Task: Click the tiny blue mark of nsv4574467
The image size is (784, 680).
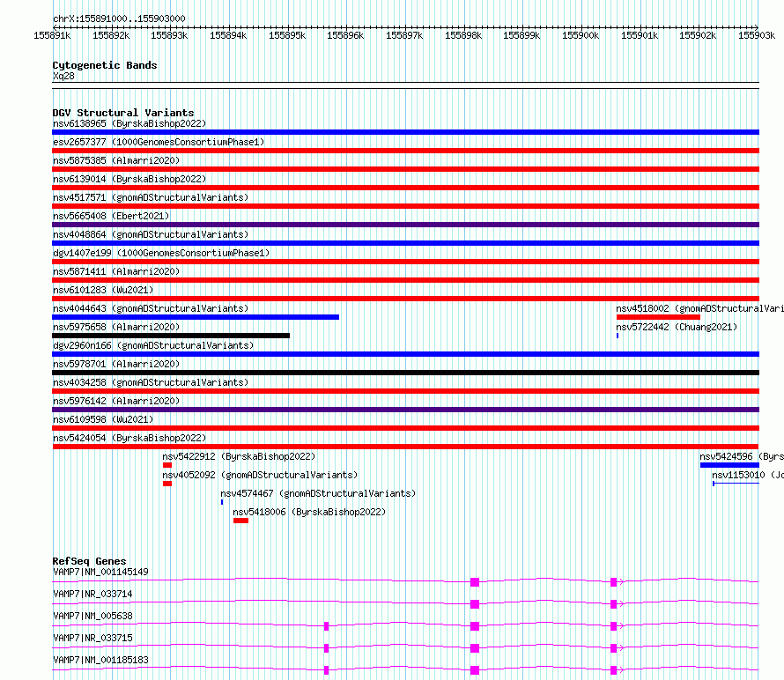Action: pos(222,502)
